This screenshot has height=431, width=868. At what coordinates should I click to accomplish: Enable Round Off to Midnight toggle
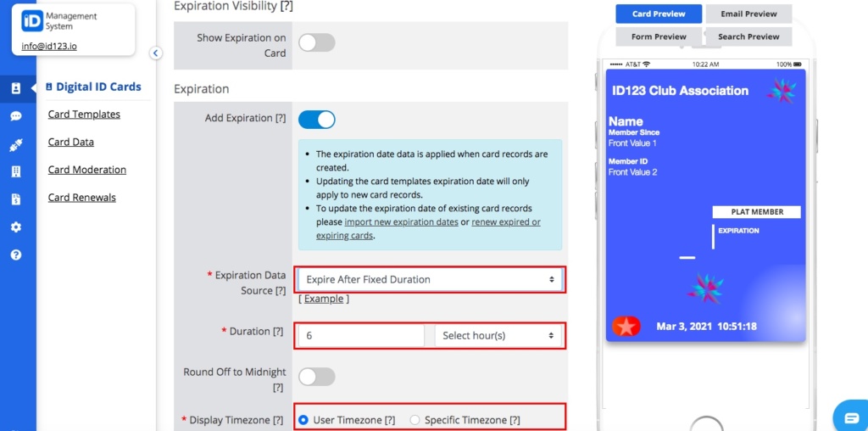tap(317, 377)
